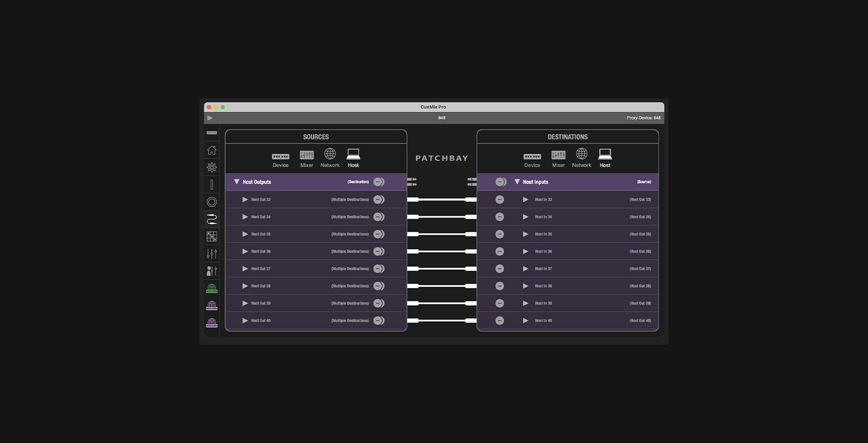Click connector icon left of Host Inputs header
The width and height of the screenshot is (868, 443).
click(472, 182)
